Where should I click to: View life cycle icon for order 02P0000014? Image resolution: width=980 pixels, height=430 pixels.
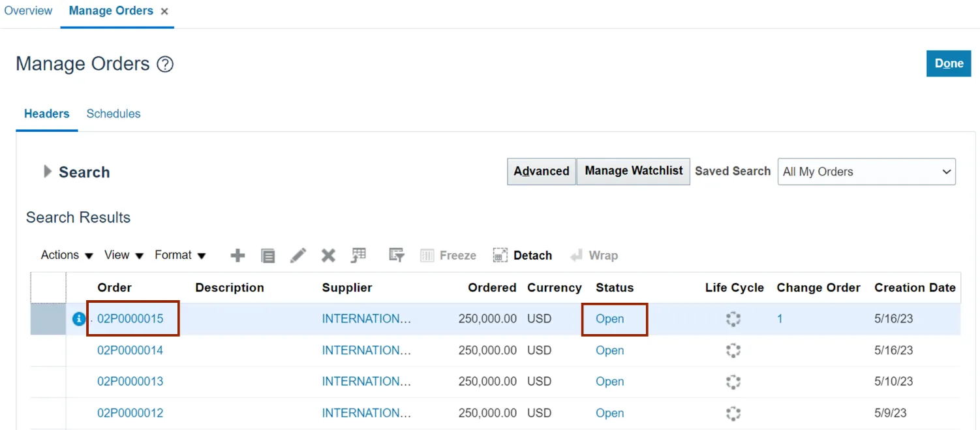(733, 350)
